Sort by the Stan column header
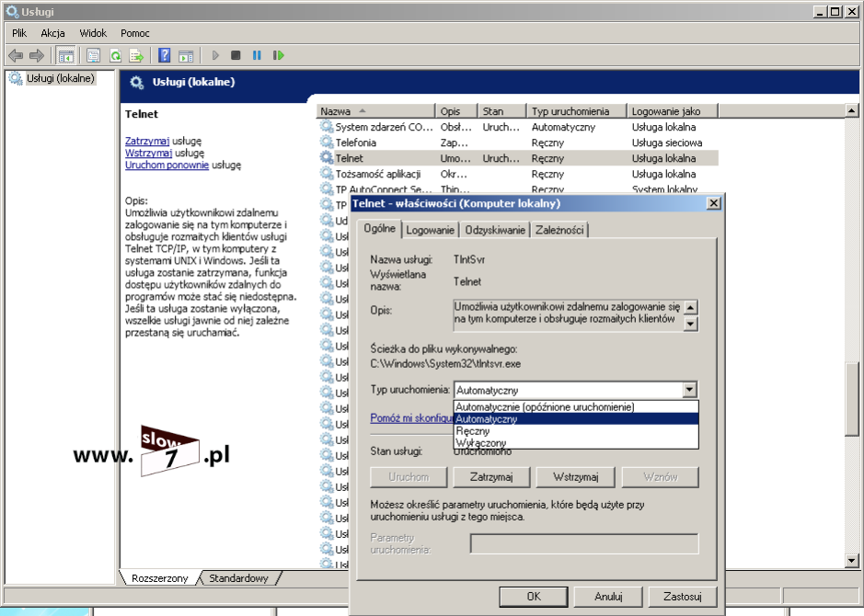Image resolution: width=864 pixels, height=616 pixels. coord(501,111)
